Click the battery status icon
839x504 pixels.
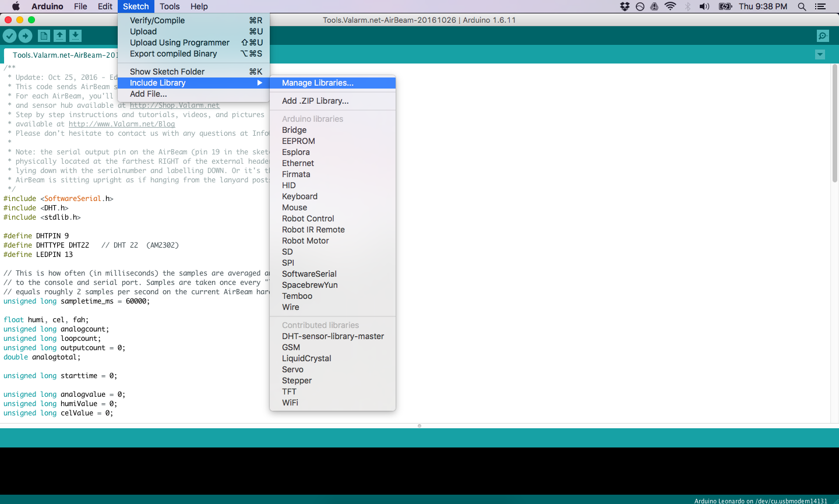point(725,6)
